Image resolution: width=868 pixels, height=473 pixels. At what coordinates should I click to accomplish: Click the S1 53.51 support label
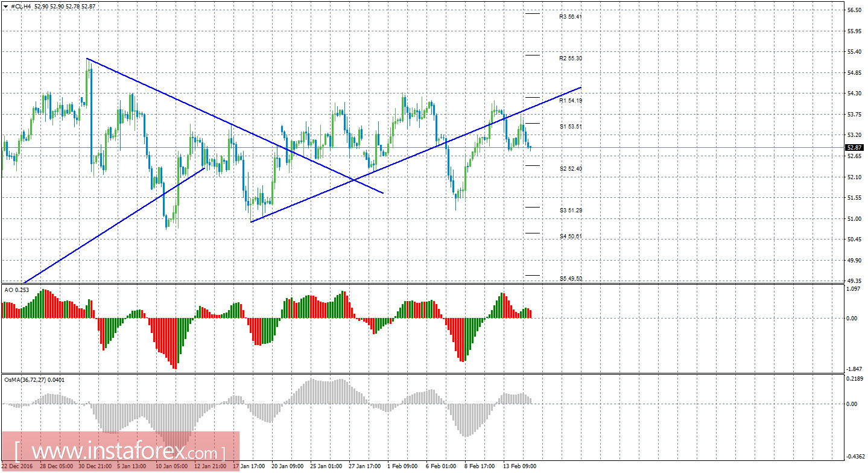571,127
